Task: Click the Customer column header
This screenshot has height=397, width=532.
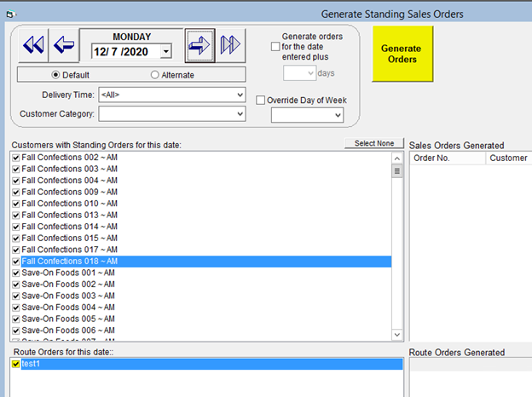Action: click(509, 158)
